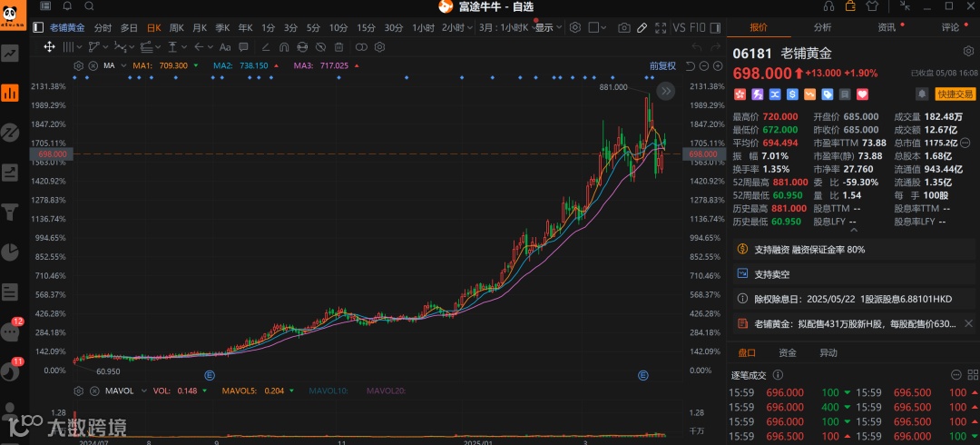This screenshot has width=980, height=445.
Task: Open the 资讯 news tab
Action: pos(887,27)
